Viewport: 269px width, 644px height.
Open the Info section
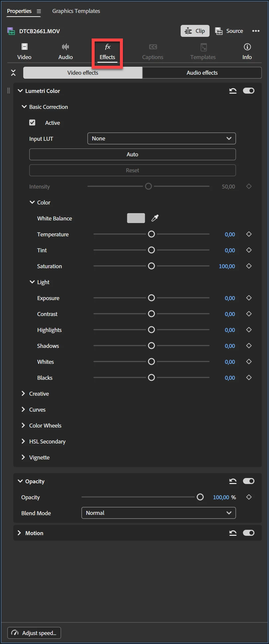coord(247,51)
